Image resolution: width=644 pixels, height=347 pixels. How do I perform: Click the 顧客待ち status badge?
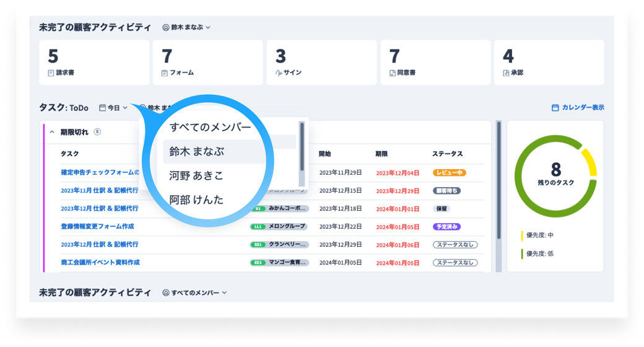pos(447,191)
